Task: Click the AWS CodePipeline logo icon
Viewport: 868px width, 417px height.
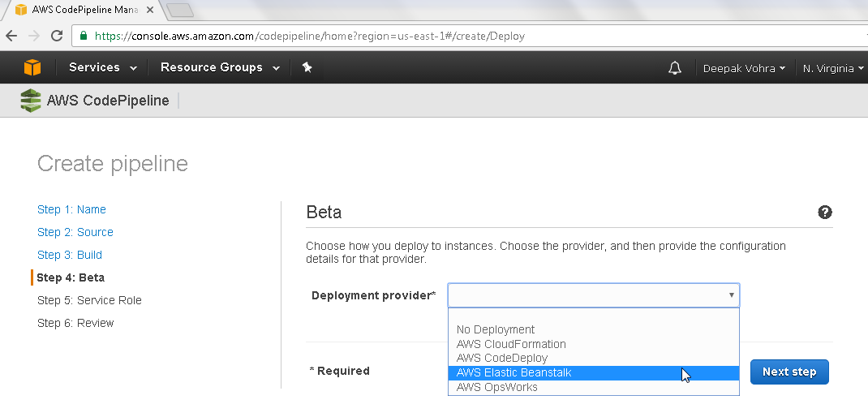Action: pyautogui.click(x=31, y=101)
